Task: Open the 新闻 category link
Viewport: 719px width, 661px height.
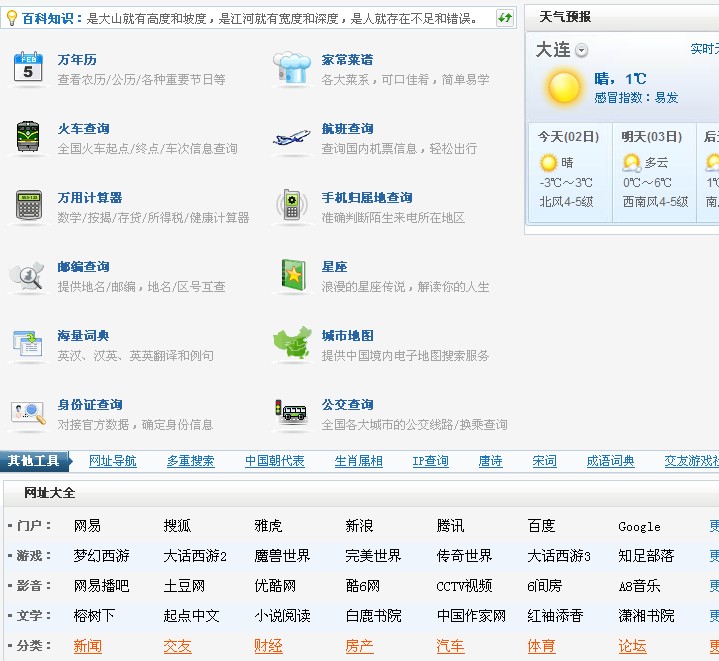Action: [x=88, y=646]
